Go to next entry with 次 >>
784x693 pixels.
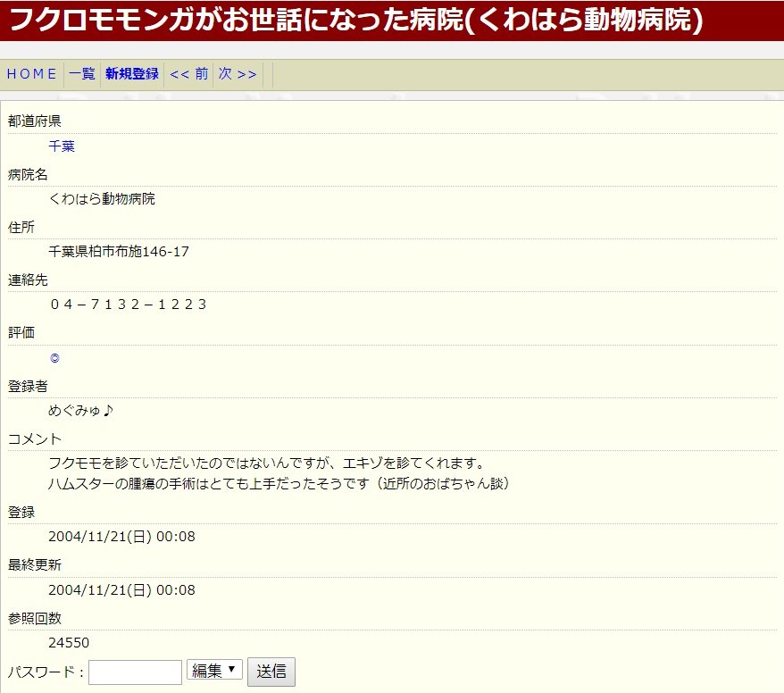[x=238, y=74]
